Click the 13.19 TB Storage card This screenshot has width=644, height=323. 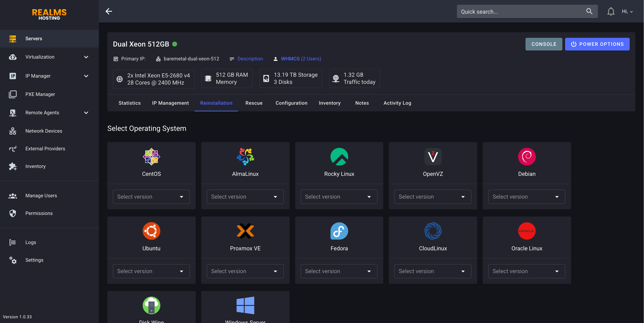pyautogui.click(x=291, y=79)
